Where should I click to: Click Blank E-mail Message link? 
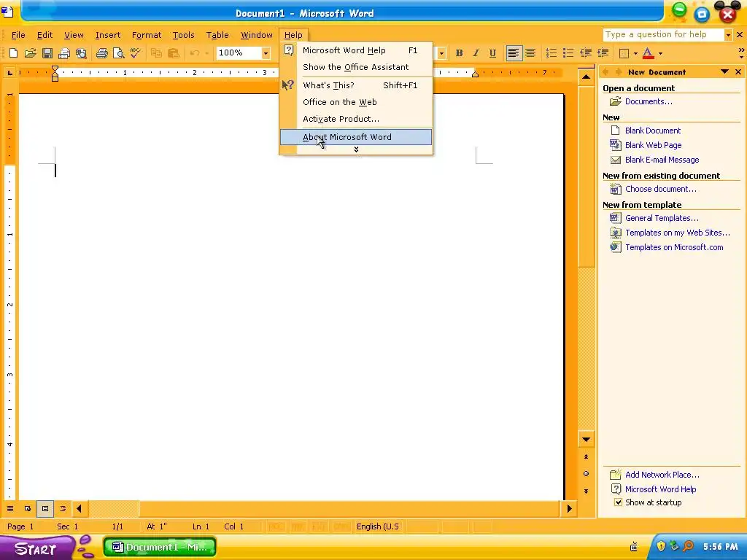(x=662, y=160)
